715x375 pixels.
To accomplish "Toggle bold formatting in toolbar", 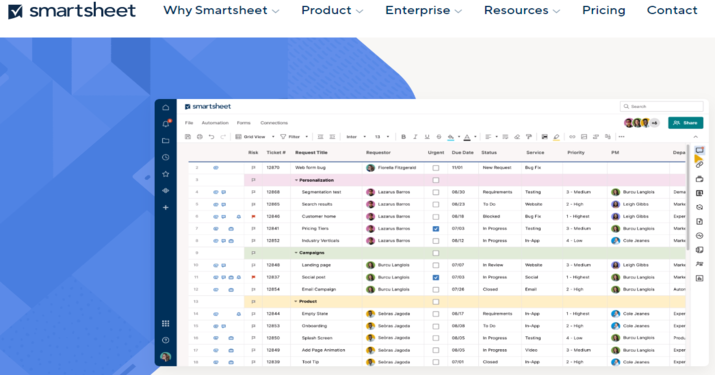I will [403, 136].
